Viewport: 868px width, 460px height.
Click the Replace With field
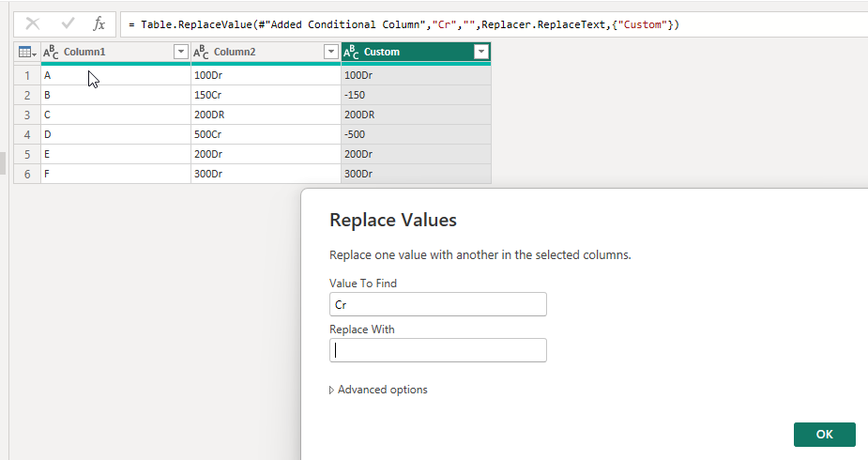(x=438, y=350)
